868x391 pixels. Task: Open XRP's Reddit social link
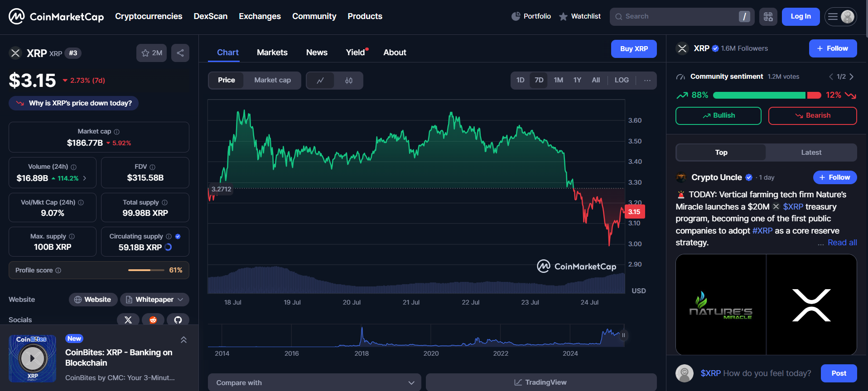(153, 320)
